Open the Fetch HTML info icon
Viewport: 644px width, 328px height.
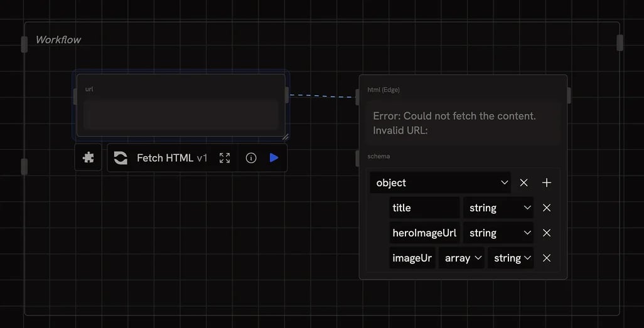[x=251, y=157]
